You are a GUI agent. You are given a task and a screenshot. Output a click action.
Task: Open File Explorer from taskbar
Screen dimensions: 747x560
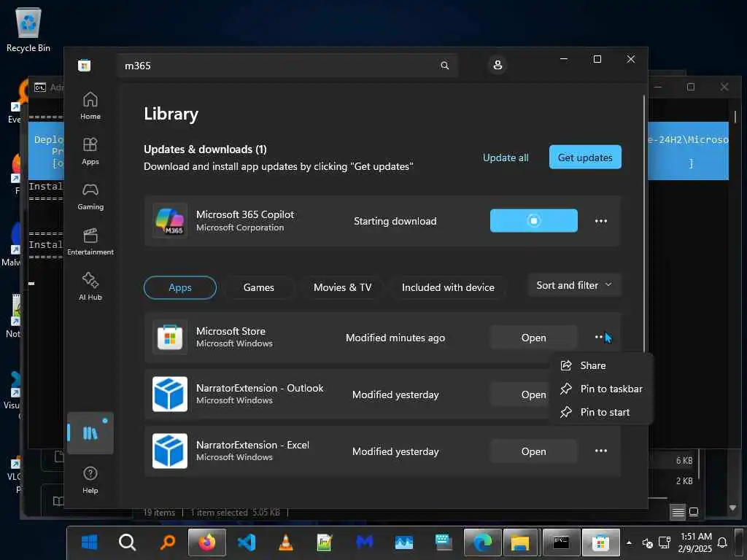pyautogui.click(x=520, y=542)
